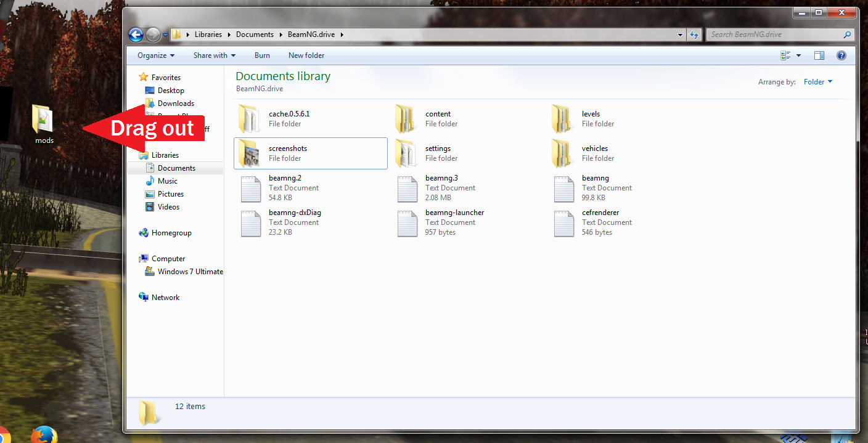Select Documents in the address breadcrumb

click(x=255, y=35)
